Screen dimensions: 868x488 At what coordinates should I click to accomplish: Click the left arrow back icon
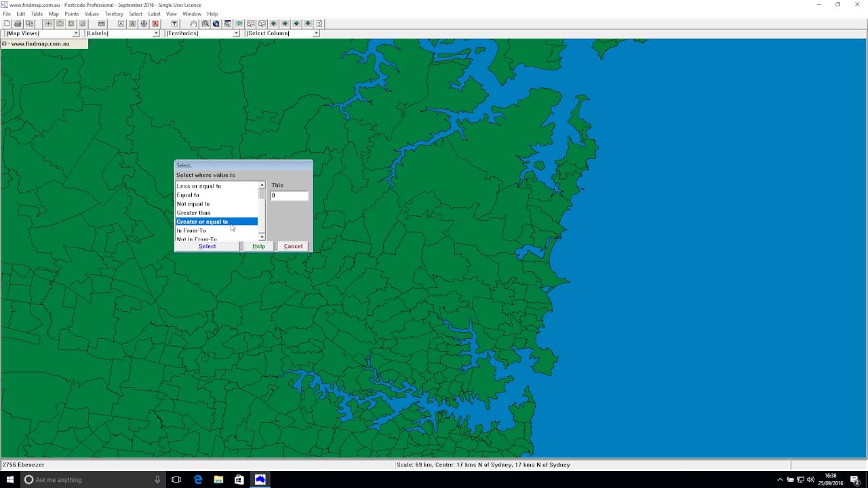point(239,24)
